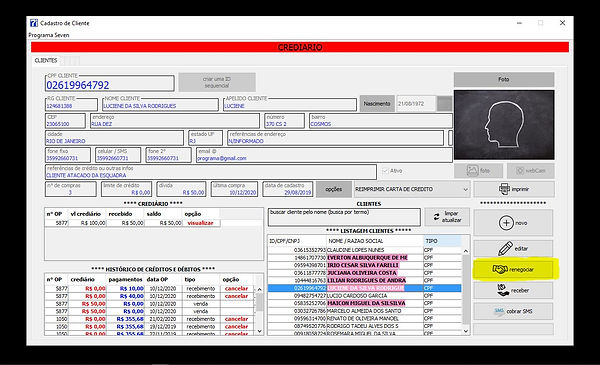This screenshot has height=365, width=600.
Task: Click the foto picture icon button
Action: click(x=478, y=171)
